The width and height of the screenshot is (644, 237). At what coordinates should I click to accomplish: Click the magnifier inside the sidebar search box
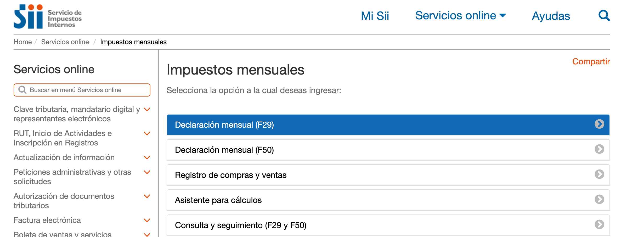coord(22,90)
